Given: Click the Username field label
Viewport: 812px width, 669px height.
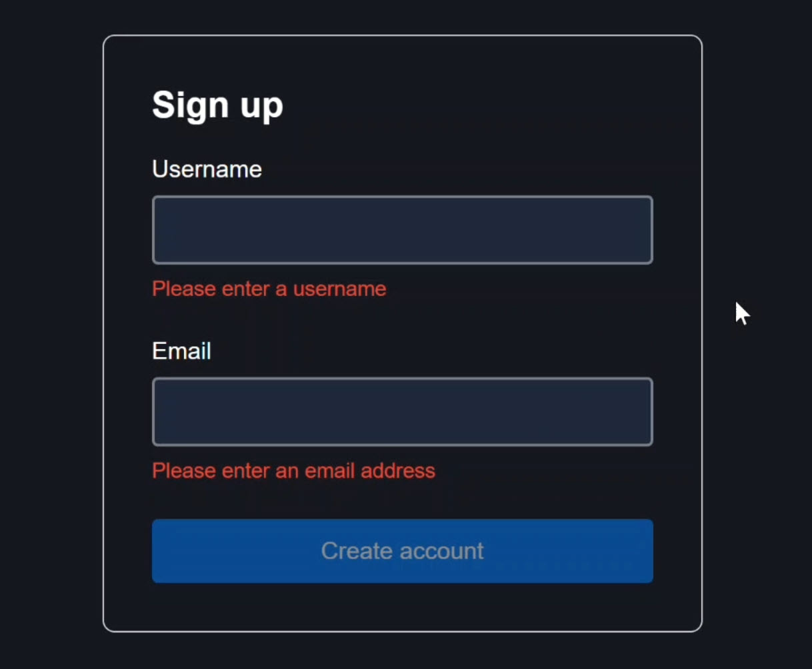Looking at the screenshot, I should [207, 169].
